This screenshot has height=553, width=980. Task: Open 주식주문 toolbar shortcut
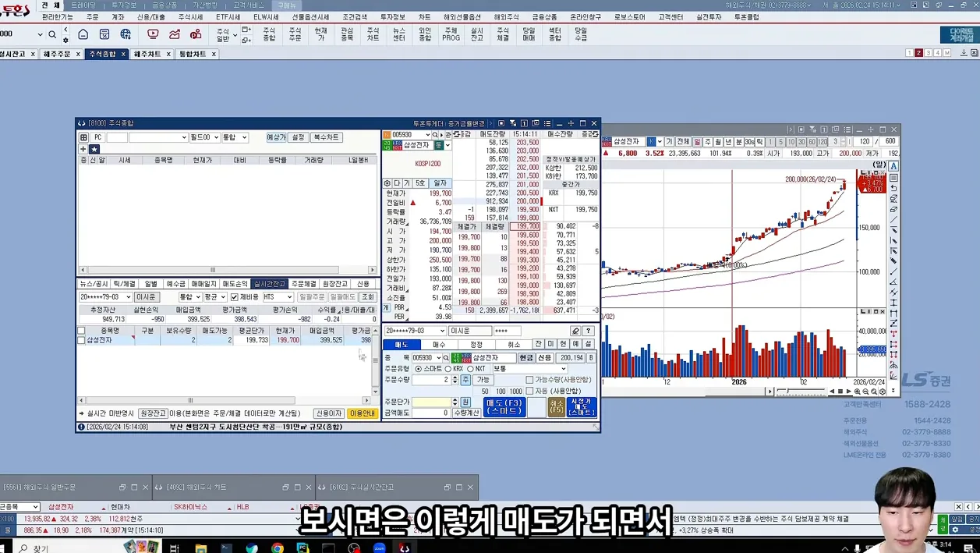coord(295,34)
